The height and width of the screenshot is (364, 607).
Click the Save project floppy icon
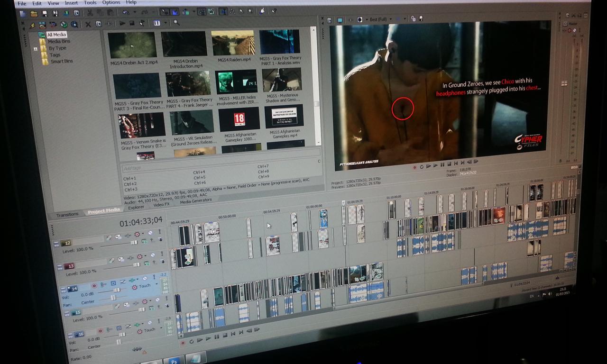(x=45, y=14)
